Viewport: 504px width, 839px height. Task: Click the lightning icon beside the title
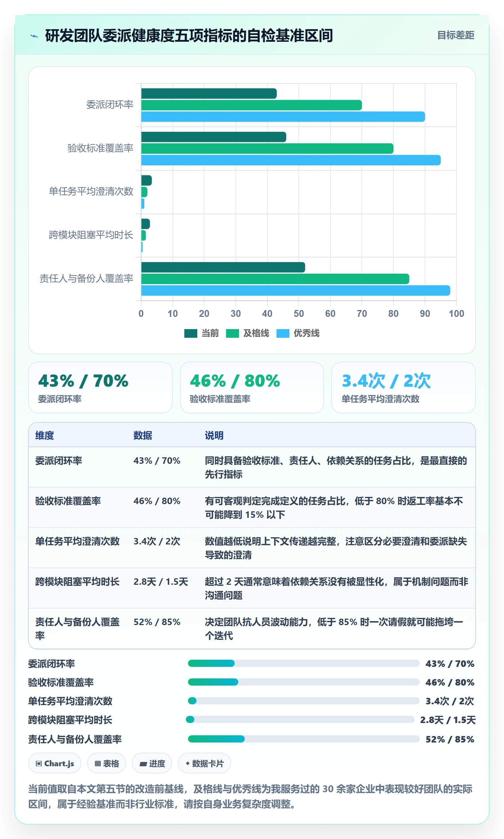point(34,36)
